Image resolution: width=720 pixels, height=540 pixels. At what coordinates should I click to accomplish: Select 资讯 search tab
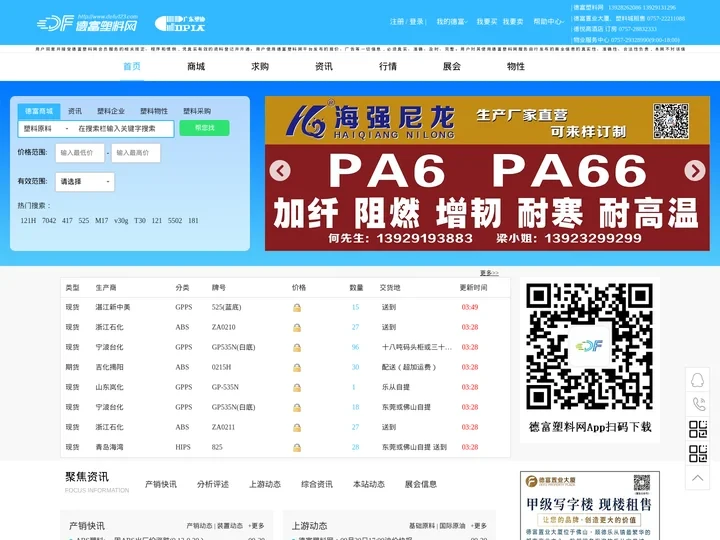(x=75, y=111)
